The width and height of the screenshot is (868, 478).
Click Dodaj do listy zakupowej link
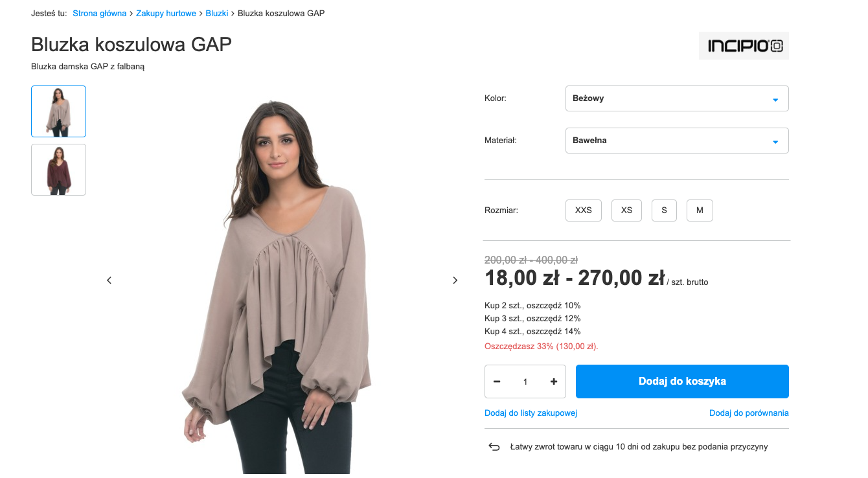point(531,413)
